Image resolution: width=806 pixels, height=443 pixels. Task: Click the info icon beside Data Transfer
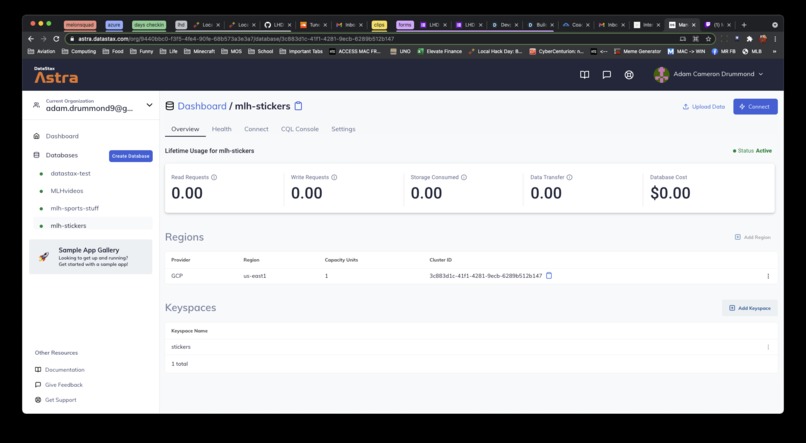point(569,177)
